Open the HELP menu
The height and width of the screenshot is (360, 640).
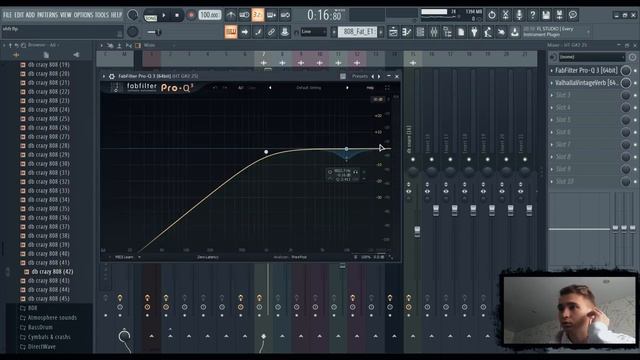coord(116,15)
